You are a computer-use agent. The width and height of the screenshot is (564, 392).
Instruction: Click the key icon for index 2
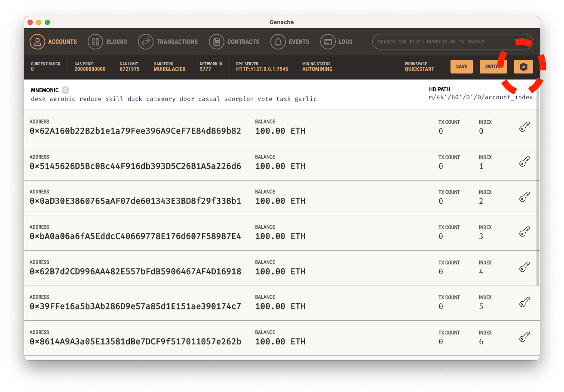pos(524,197)
